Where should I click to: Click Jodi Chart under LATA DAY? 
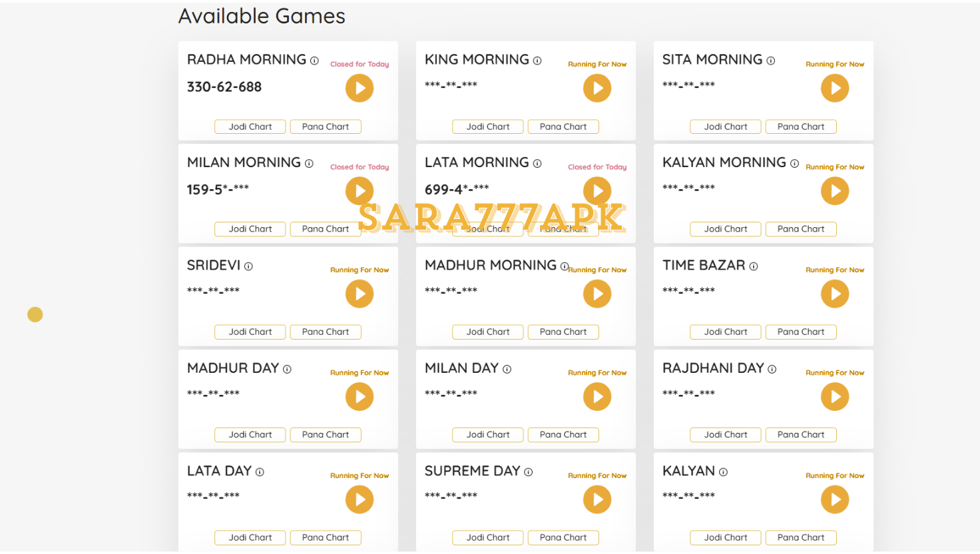click(250, 537)
